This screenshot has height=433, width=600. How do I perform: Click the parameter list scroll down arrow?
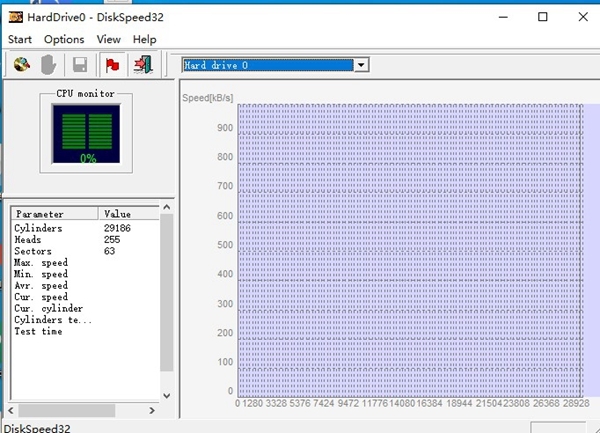click(x=166, y=396)
